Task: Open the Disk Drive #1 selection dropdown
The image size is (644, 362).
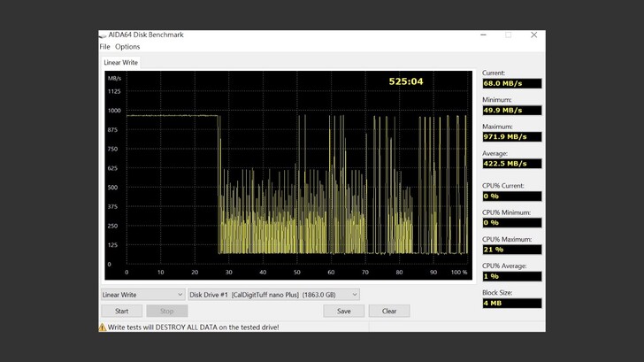Action: [273, 295]
